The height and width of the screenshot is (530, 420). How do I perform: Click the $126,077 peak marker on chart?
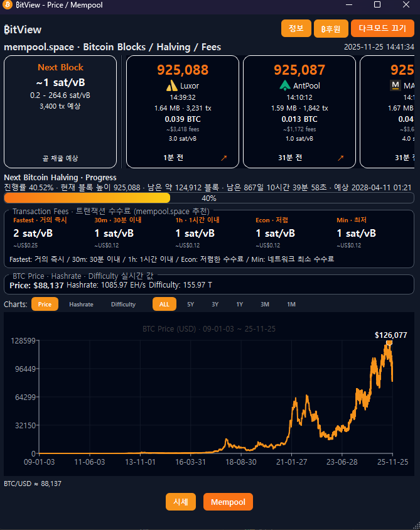coord(389,343)
